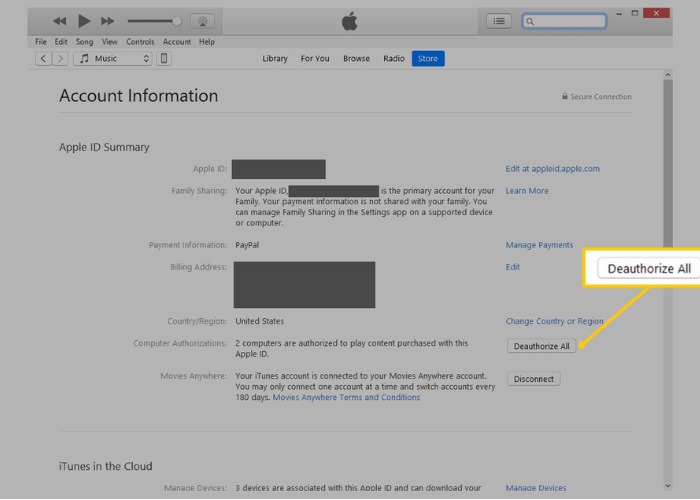The height and width of the screenshot is (500, 700).
Task: Open the Help menu
Action: point(207,42)
